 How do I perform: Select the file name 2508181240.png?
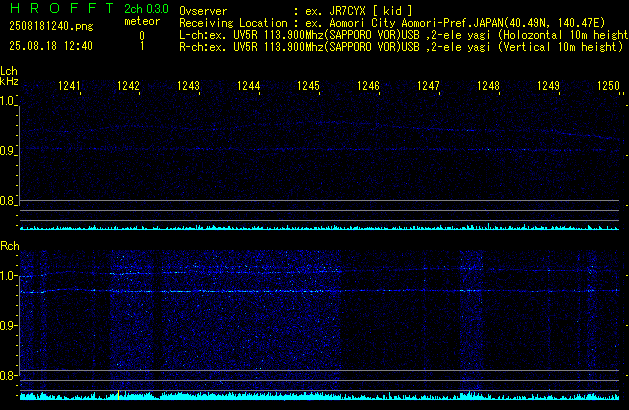[51, 26]
